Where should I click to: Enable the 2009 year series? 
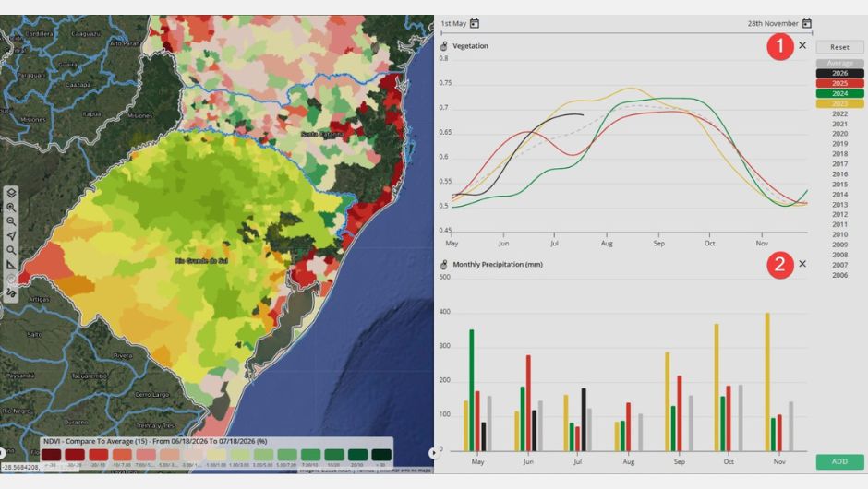click(x=839, y=244)
